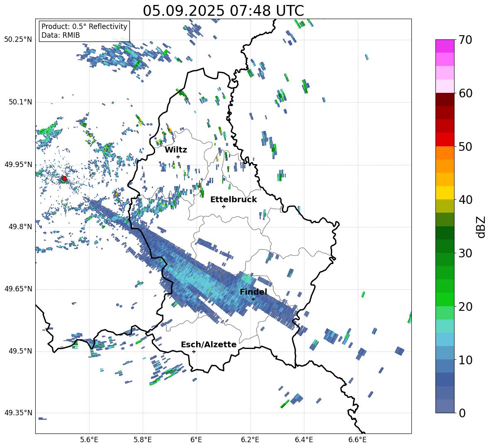The image size is (491, 448).
Task: Click the 6.4°E longitude label
Action: 304,440
